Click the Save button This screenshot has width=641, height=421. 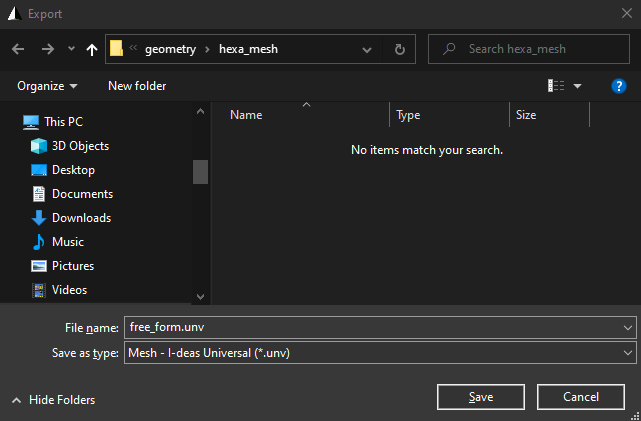[x=481, y=397]
